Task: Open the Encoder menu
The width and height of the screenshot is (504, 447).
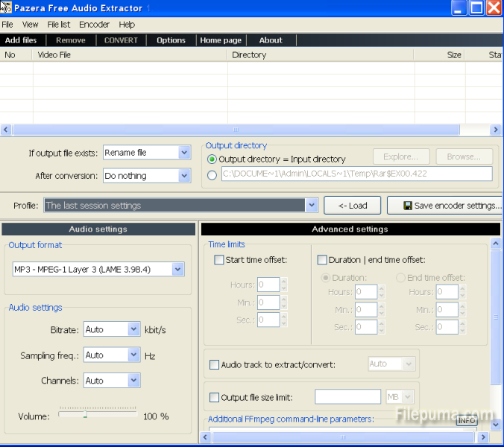Action: coord(94,25)
